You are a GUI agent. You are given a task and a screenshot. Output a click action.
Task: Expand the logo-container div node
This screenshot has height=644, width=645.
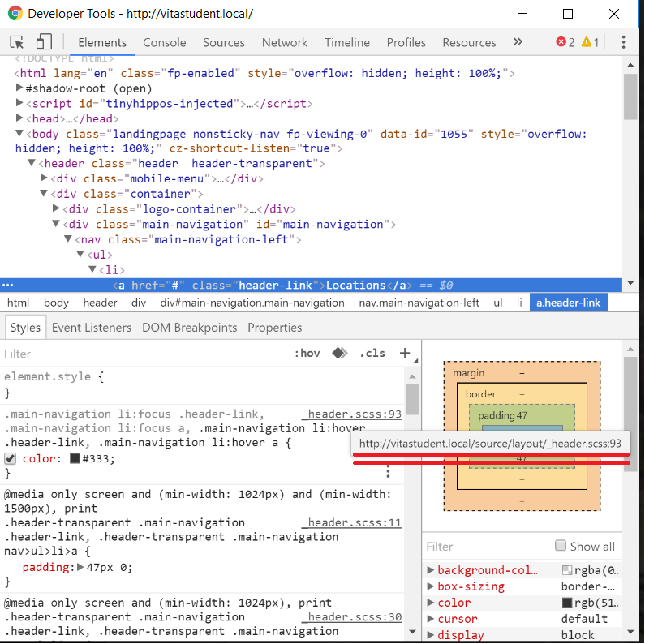tap(56, 208)
